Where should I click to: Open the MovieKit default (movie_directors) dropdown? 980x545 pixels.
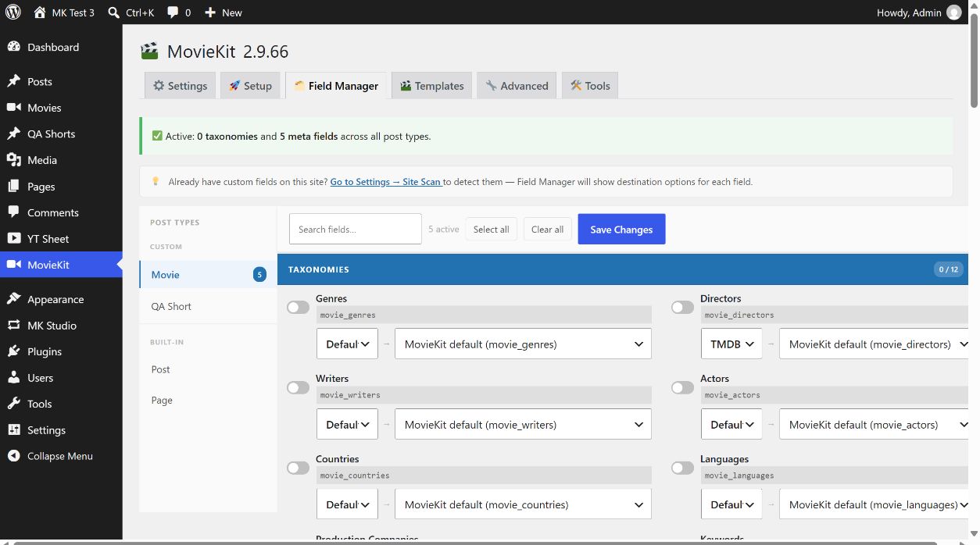[x=874, y=344]
